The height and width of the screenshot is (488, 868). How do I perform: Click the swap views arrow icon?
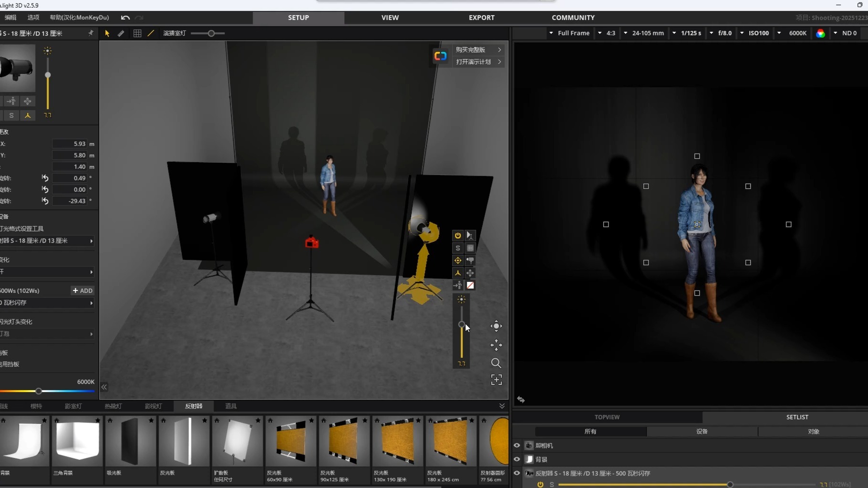pyautogui.click(x=521, y=400)
